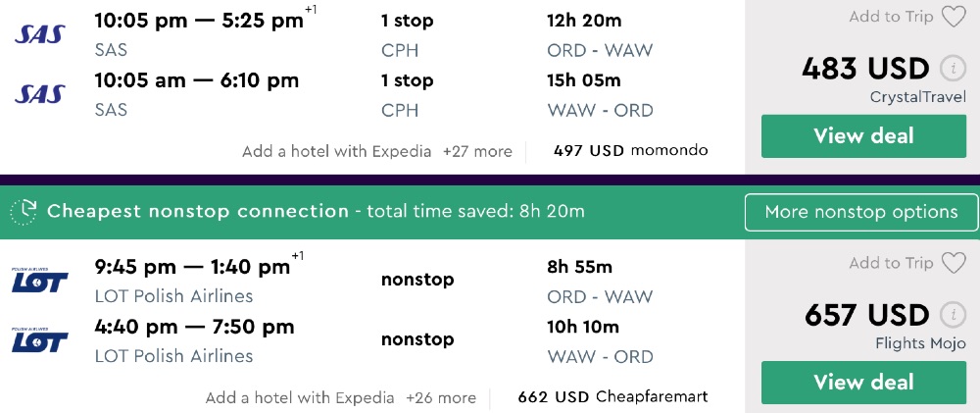This screenshot has width=980, height=413.
Task: Open price info icon next to 483 USD
Action: [x=952, y=69]
